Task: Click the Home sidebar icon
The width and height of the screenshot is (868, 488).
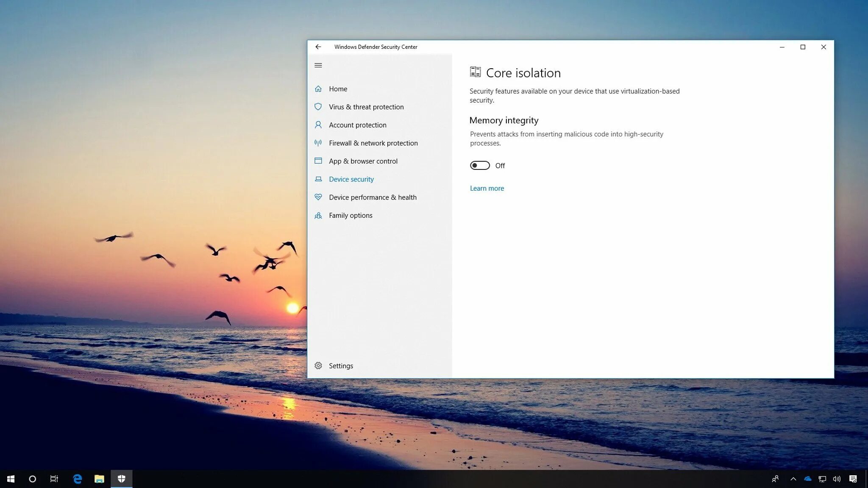Action: pos(318,89)
